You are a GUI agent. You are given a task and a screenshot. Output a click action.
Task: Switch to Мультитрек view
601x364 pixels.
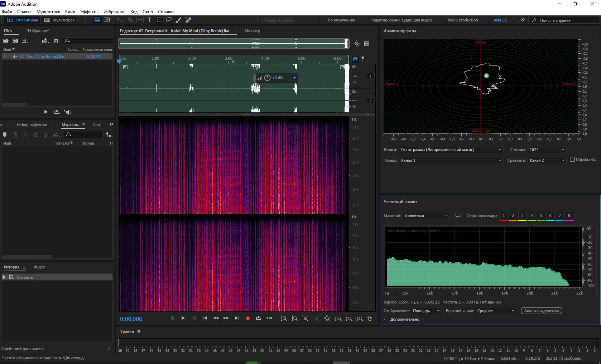(60, 20)
